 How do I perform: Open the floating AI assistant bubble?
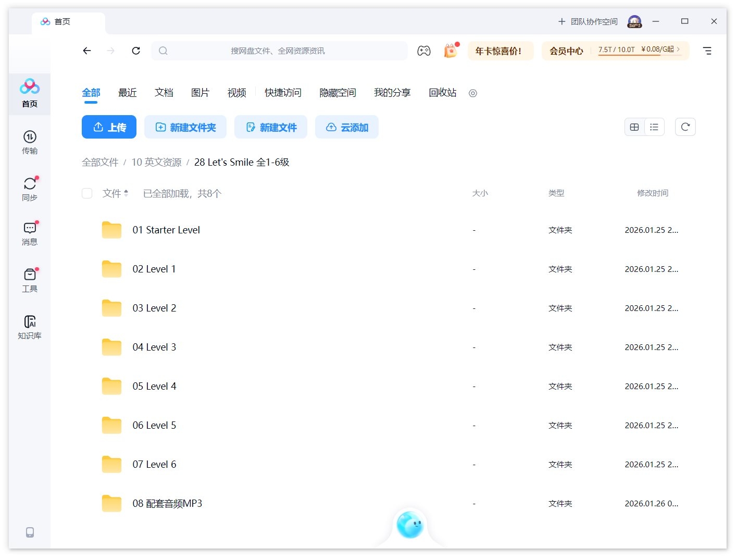click(410, 525)
